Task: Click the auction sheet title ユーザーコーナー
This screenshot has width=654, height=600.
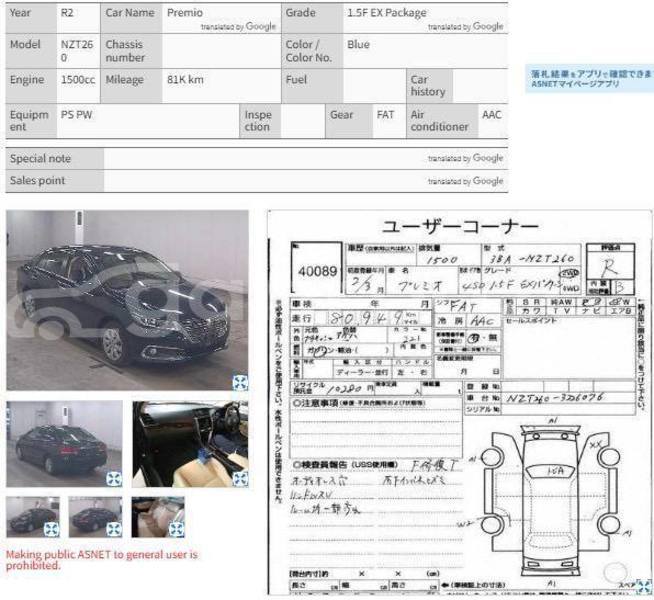Action: (x=460, y=227)
